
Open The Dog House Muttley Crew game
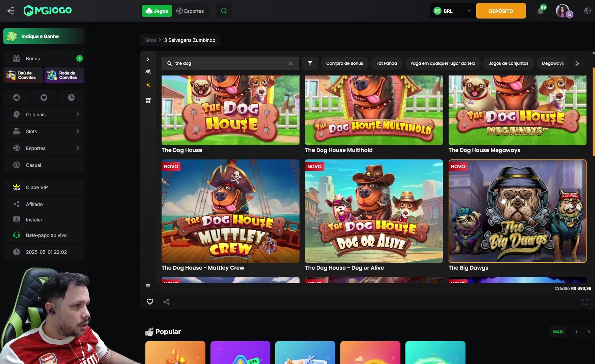(x=230, y=211)
